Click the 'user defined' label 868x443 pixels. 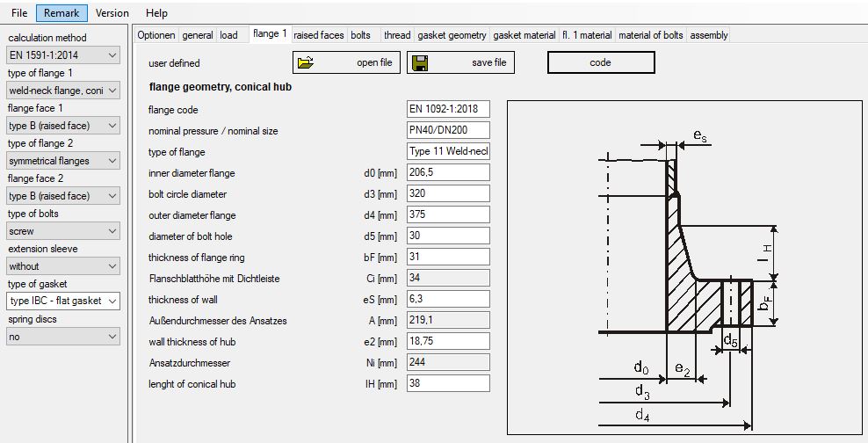(174, 63)
